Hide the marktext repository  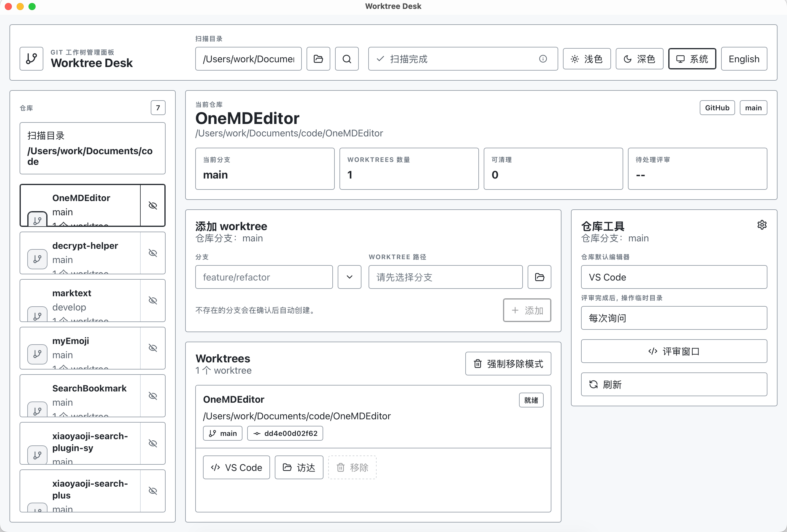[x=153, y=300]
